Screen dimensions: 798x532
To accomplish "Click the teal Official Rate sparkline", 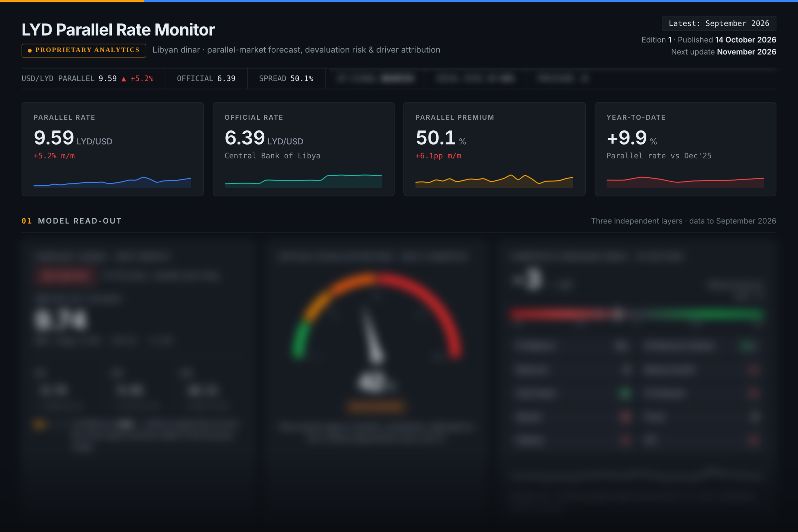I will tap(303, 181).
